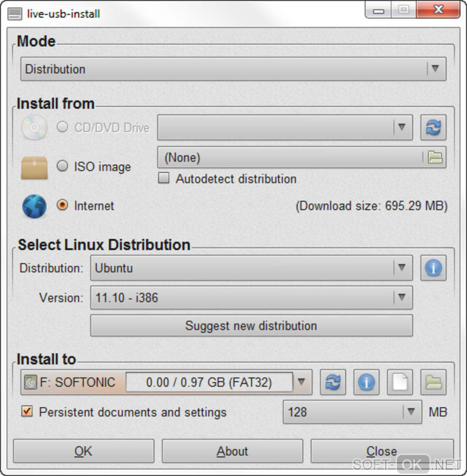Open the Version dropdown showing 11.10 - i386

pyautogui.click(x=251, y=298)
